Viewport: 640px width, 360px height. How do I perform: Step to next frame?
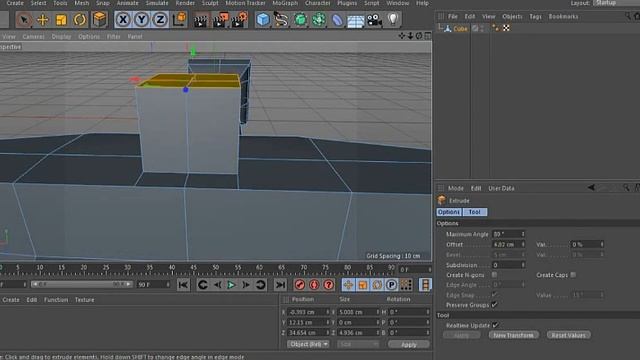tap(246, 285)
